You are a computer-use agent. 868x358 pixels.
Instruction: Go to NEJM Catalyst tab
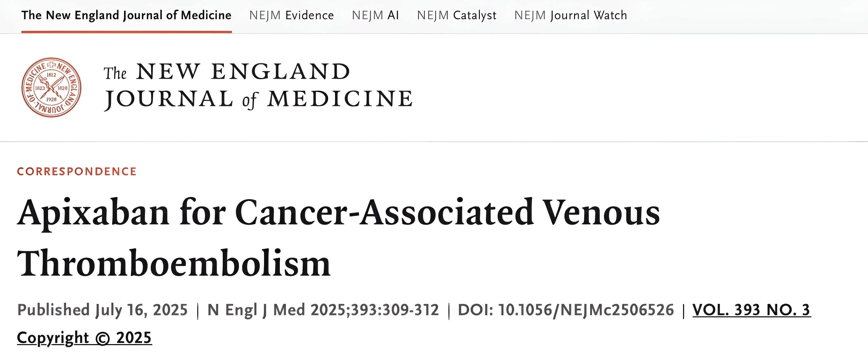click(456, 15)
